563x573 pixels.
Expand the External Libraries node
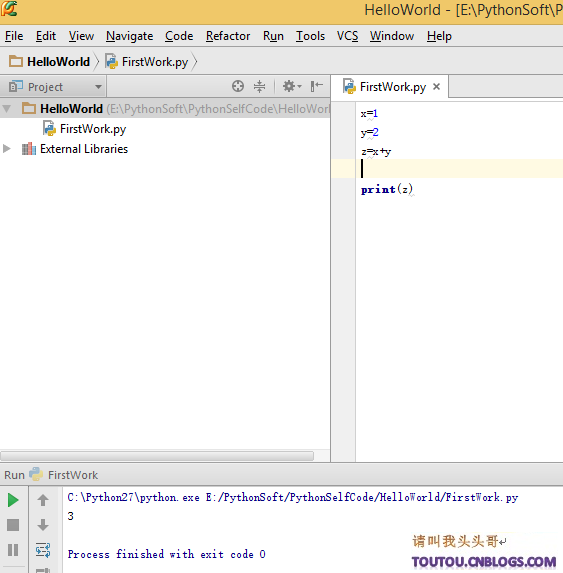click(x=7, y=149)
